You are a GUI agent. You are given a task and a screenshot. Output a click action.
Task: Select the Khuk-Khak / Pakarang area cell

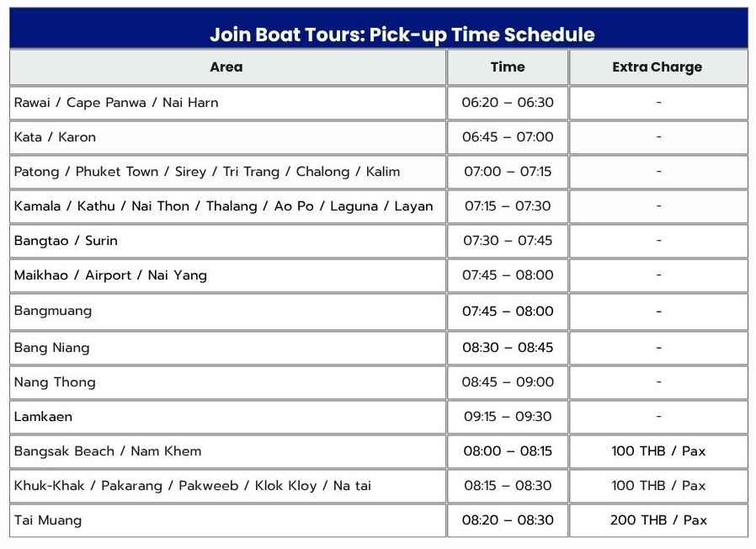tap(193, 486)
